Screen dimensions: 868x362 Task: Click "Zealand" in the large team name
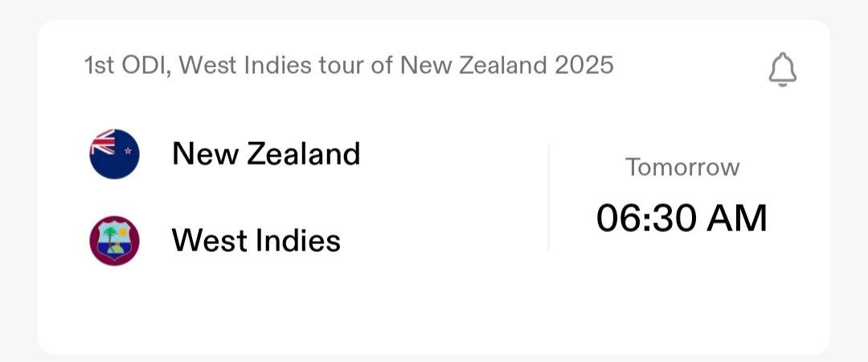click(304, 153)
